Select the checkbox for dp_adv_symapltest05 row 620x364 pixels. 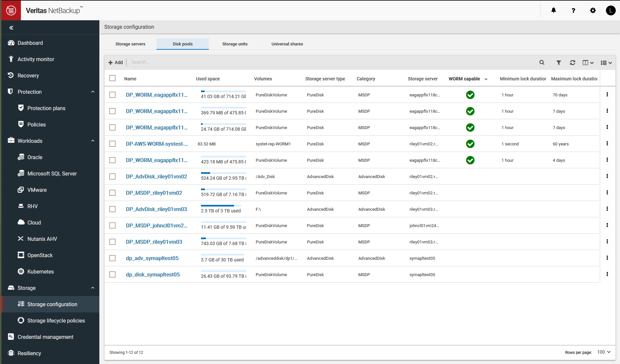(112, 258)
